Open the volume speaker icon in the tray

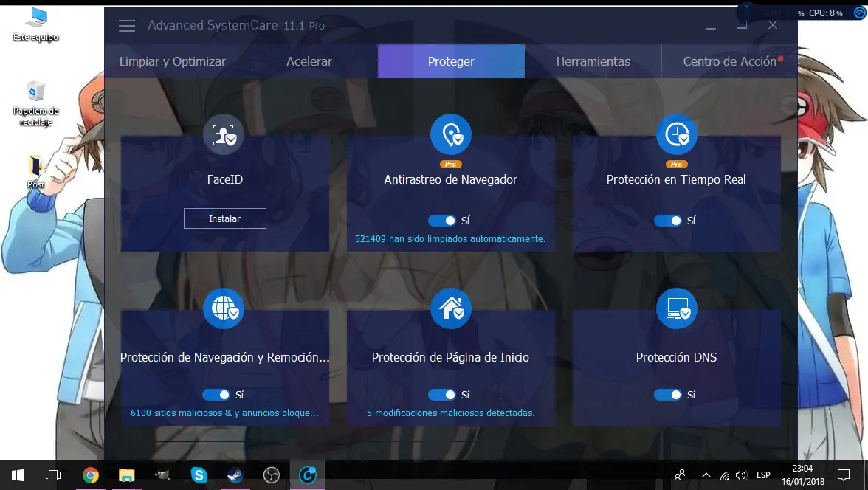click(x=741, y=475)
